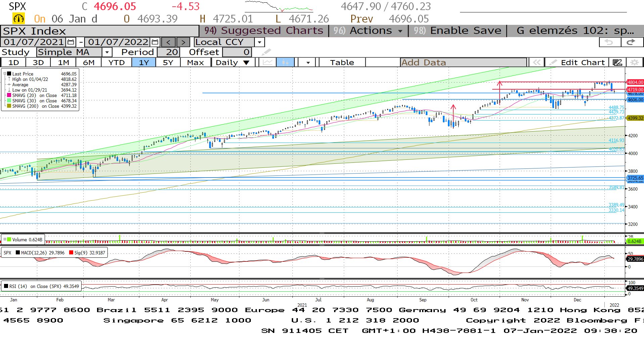
Task: Click the Last Price black color swatch
Action: point(9,74)
